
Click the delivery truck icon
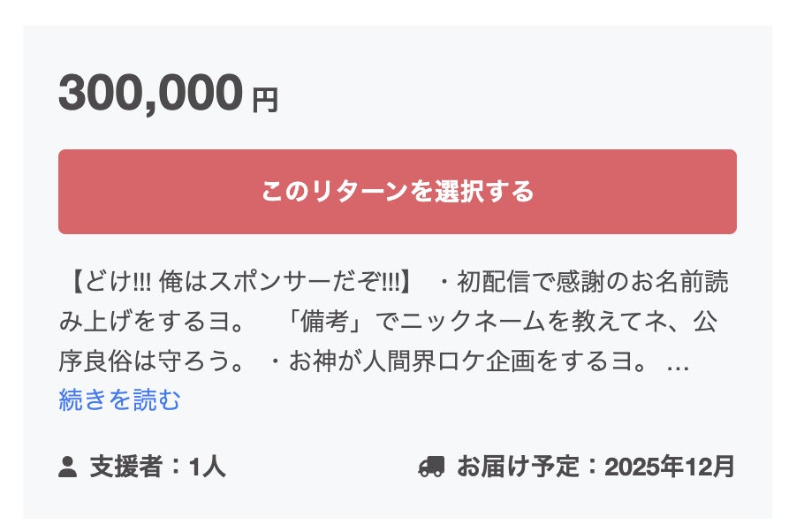pyautogui.click(x=431, y=467)
